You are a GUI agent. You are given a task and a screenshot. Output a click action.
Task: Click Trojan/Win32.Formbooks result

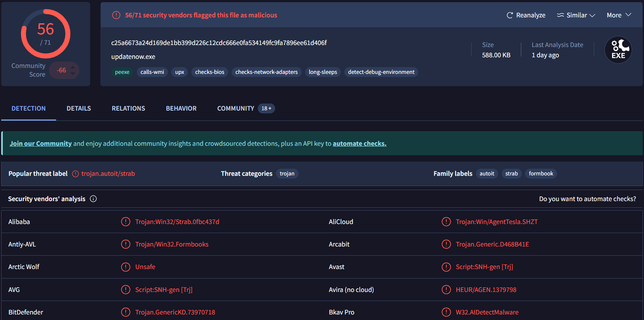click(x=172, y=244)
